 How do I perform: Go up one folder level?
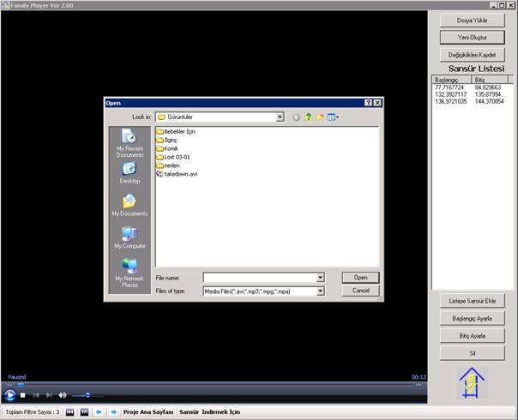click(x=308, y=117)
